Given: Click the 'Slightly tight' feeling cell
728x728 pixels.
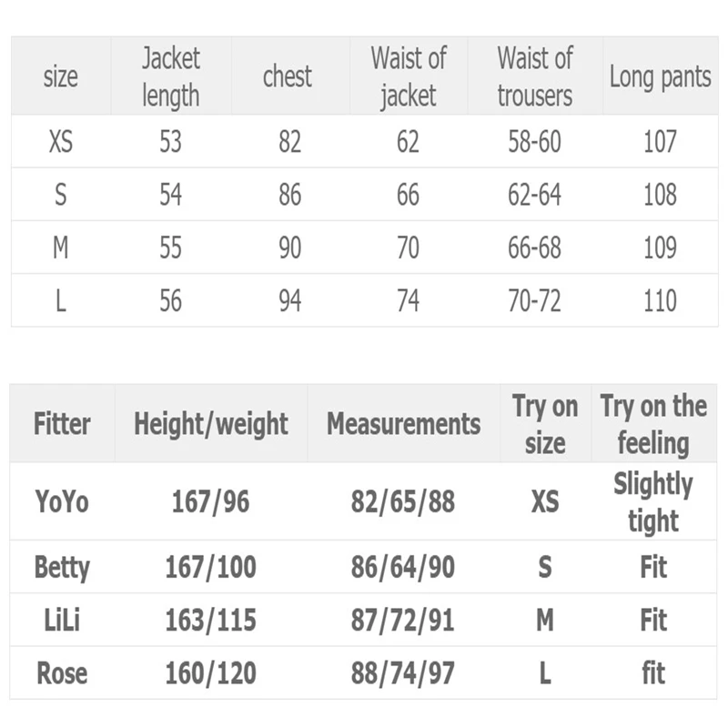Looking at the screenshot, I should (653, 501).
